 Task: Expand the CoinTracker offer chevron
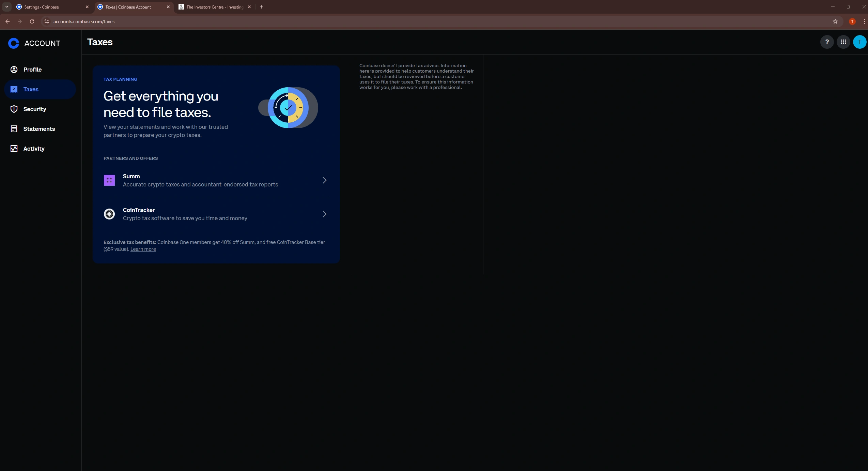[324, 214]
